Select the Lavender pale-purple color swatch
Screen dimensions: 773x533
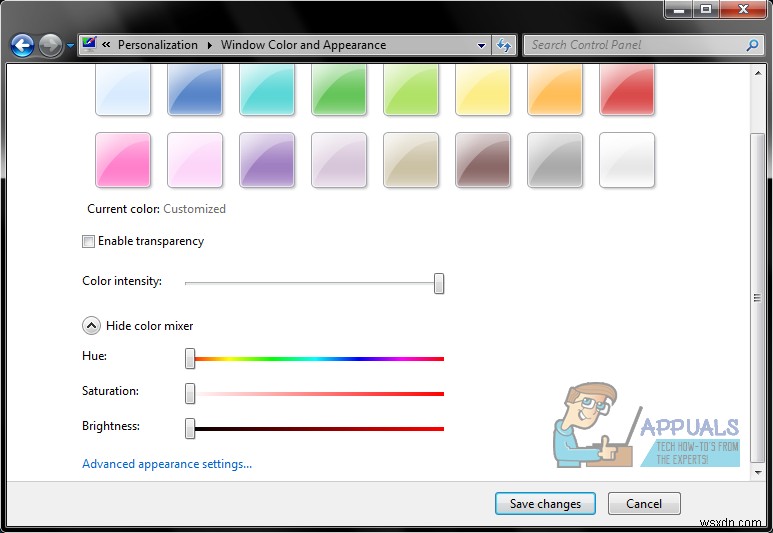[x=339, y=160]
